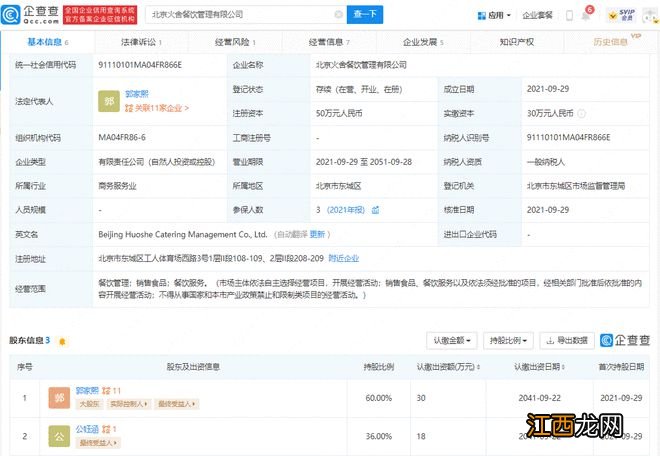Click the 大股东 tag for 郭家熙

90,404
